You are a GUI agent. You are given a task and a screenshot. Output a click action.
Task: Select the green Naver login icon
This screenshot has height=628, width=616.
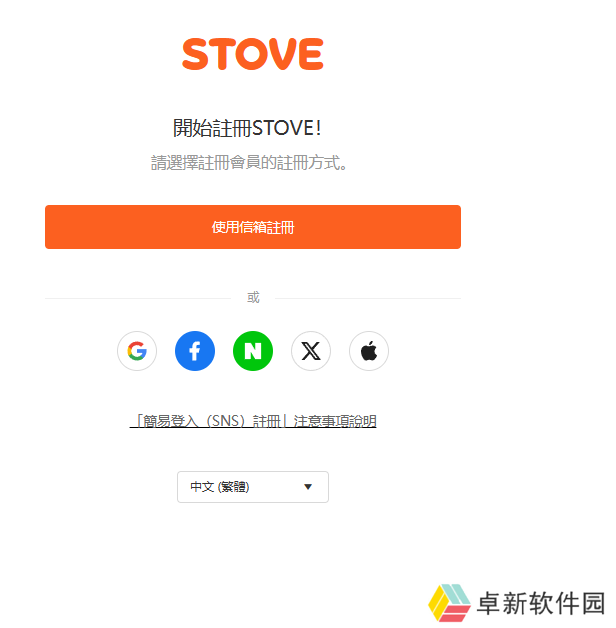pyautogui.click(x=253, y=351)
